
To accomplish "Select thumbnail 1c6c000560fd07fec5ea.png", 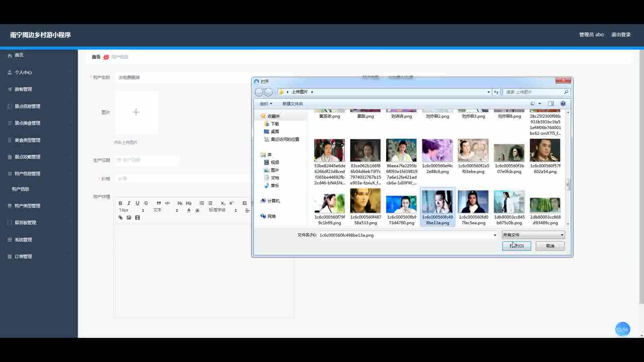I will [x=473, y=207].
